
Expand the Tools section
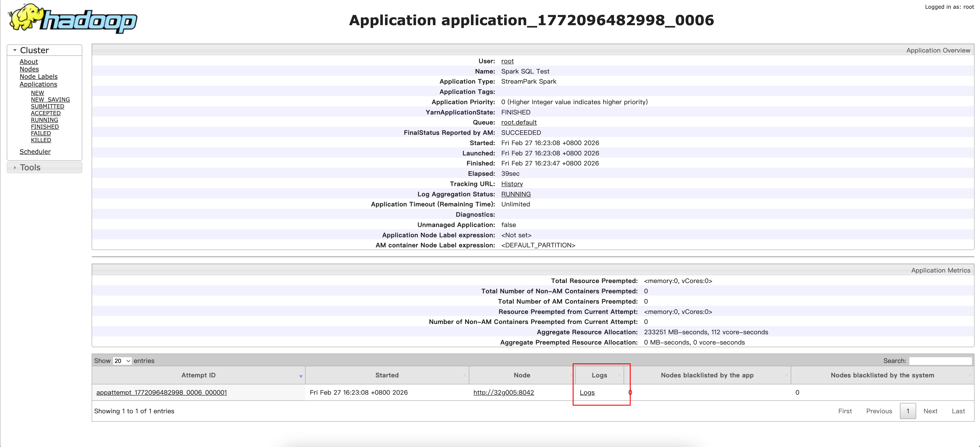(30, 167)
